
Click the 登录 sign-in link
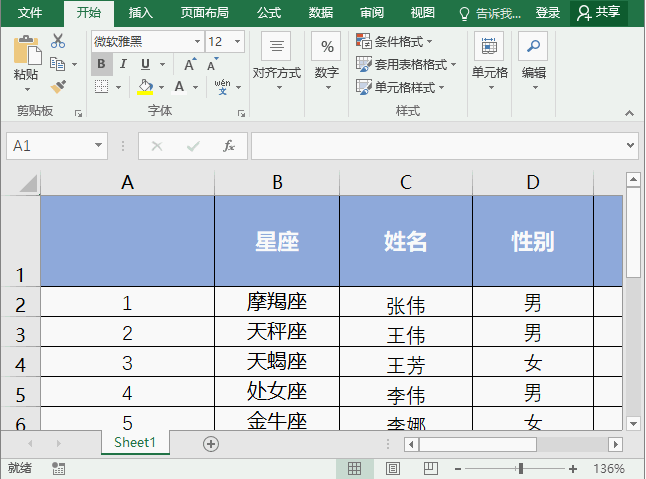pos(548,13)
